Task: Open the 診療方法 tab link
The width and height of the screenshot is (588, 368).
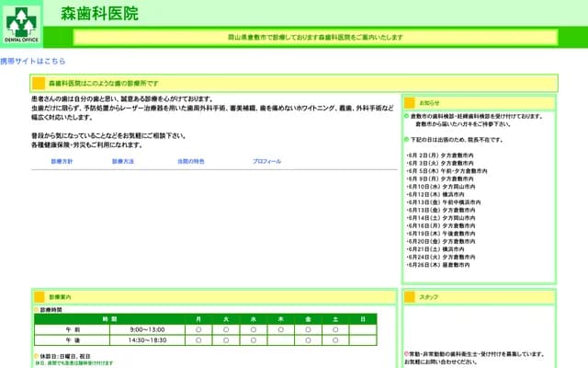Action: pos(123,161)
